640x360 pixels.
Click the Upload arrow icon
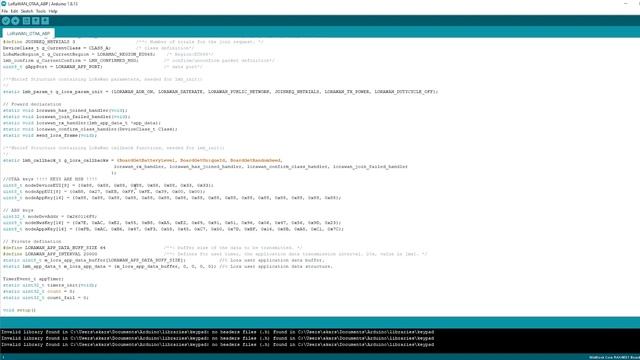click(x=16, y=21)
